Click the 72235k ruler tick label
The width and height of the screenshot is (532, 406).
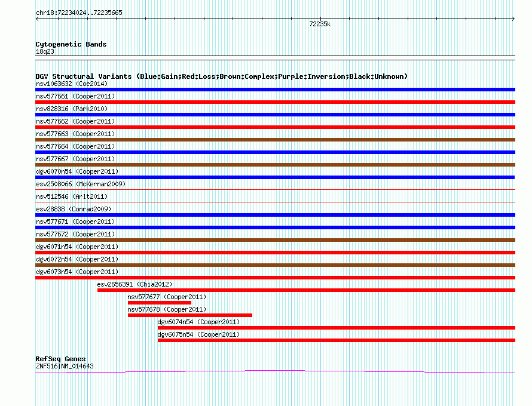[320, 24]
